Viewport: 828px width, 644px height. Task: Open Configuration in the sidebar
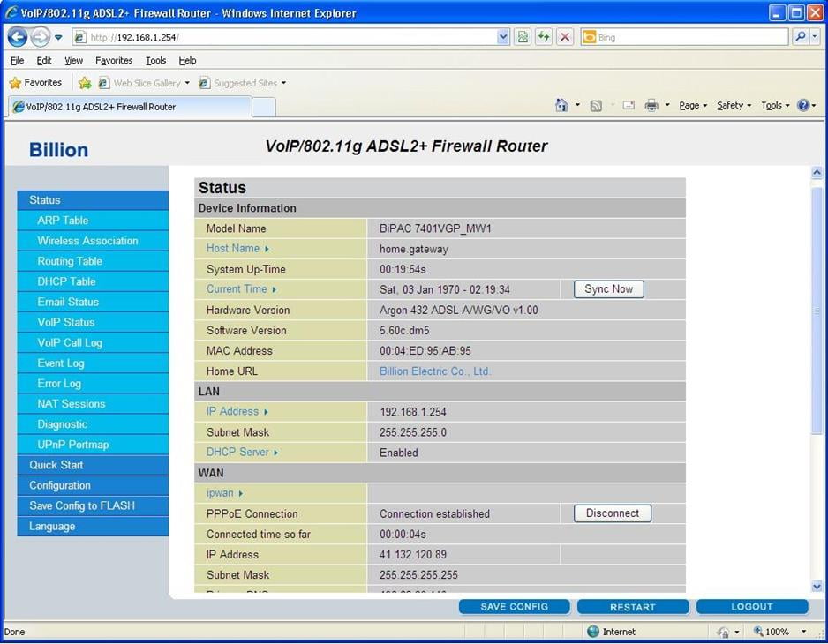pyautogui.click(x=93, y=485)
